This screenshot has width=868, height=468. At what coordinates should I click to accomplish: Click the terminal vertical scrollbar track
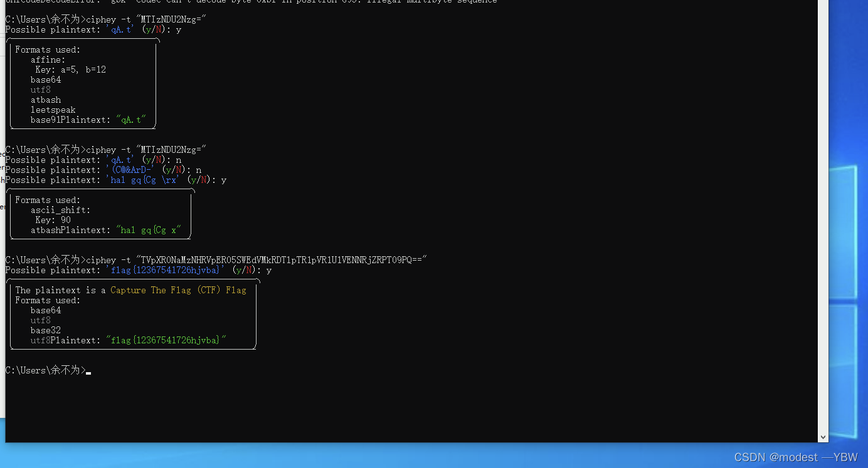823,216
